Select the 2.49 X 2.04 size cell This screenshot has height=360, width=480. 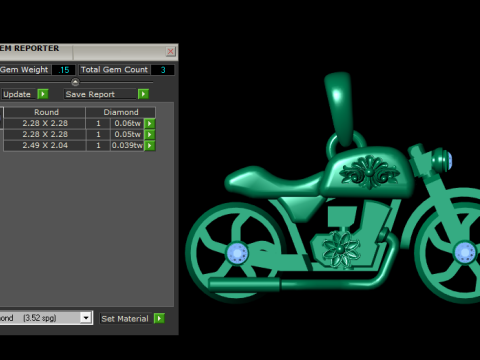(45, 145)
